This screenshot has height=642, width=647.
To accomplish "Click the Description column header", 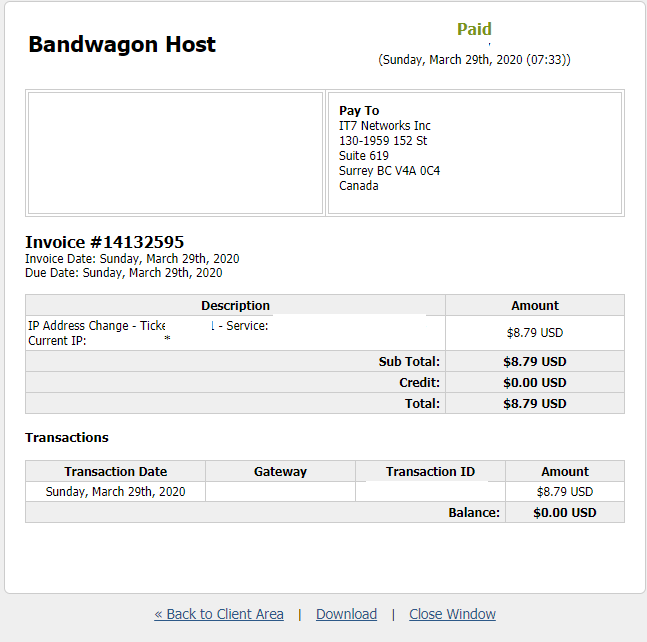I will pos(235,306).
